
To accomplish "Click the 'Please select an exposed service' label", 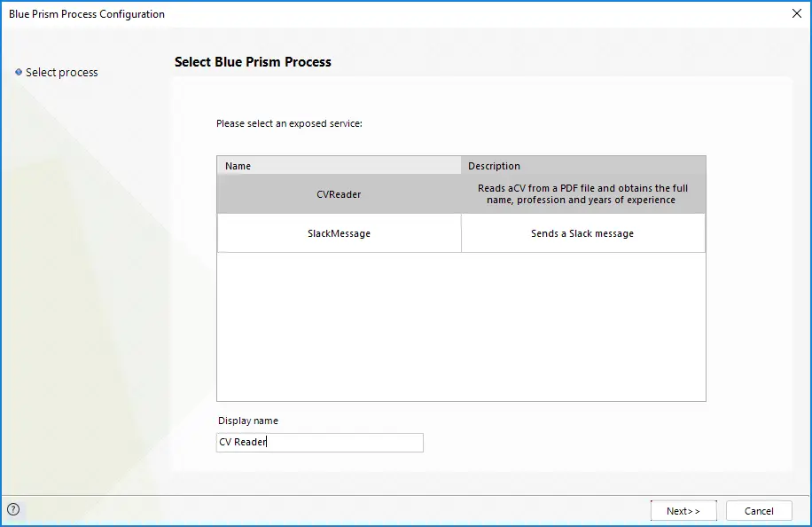I will pos(290,124).
